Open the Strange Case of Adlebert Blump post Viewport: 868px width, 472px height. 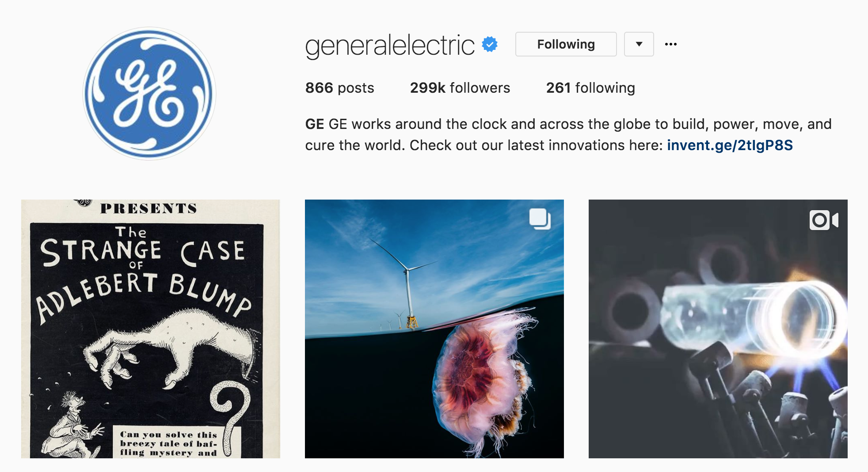tap(151, 329)
